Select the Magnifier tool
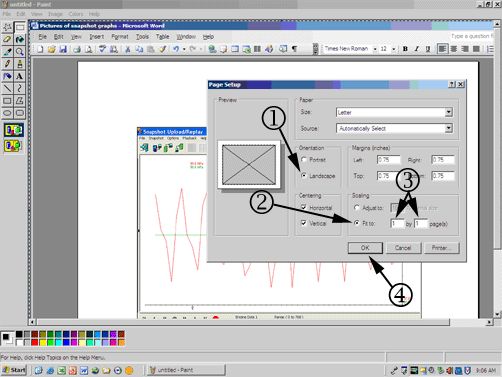This screenshot has height=377, width=502. tap(20, 52)
